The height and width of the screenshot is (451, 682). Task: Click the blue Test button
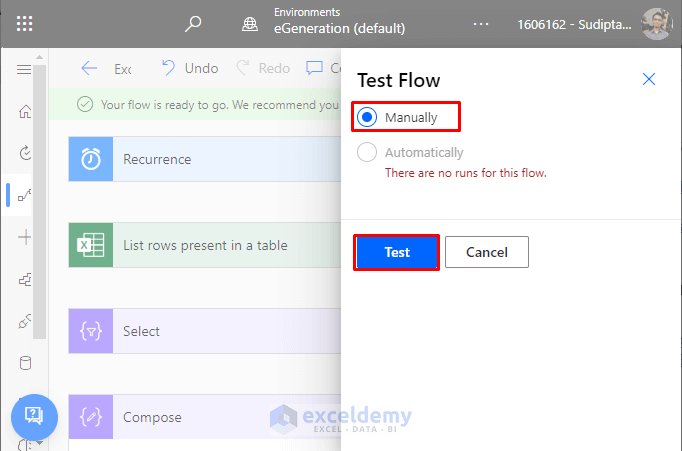(x=397, y=252)
